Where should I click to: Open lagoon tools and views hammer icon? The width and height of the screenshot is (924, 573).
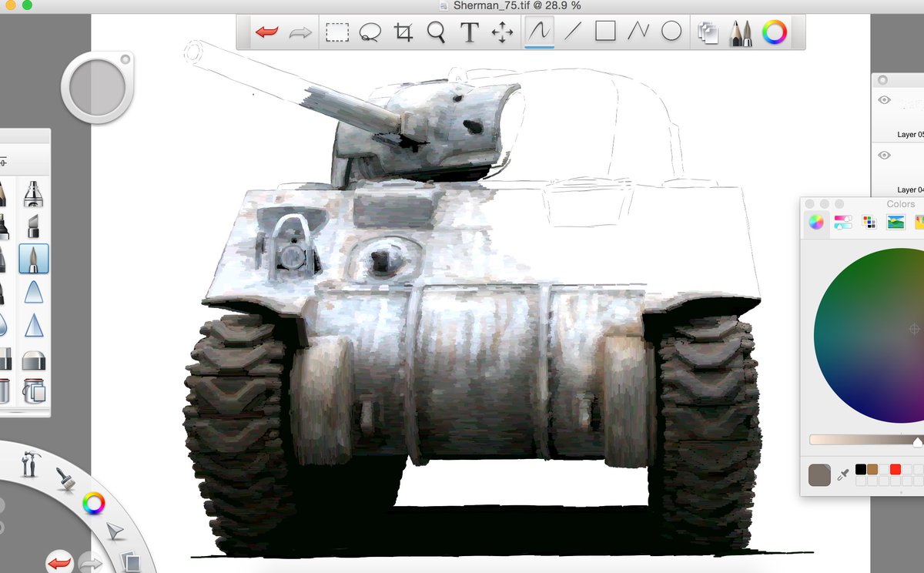pos(30,464)
